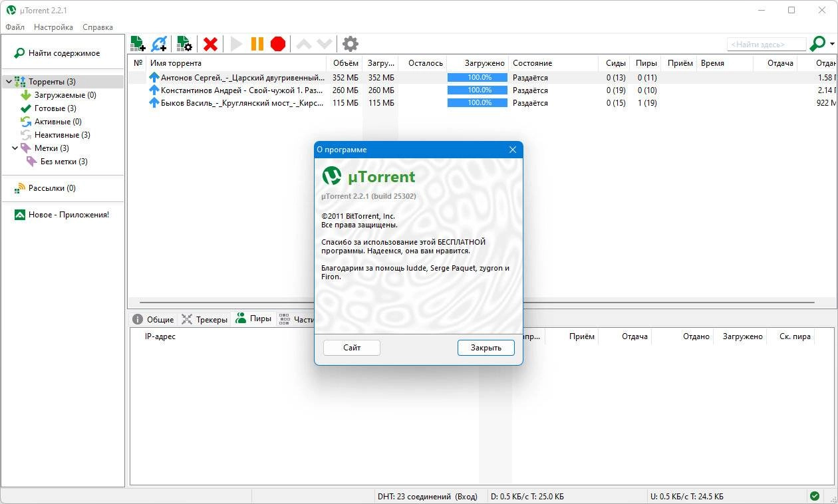Screen dimensions: 838x504
Task: Click '352 МБ' size of Антонов torrent
Action: coord(345,78)
